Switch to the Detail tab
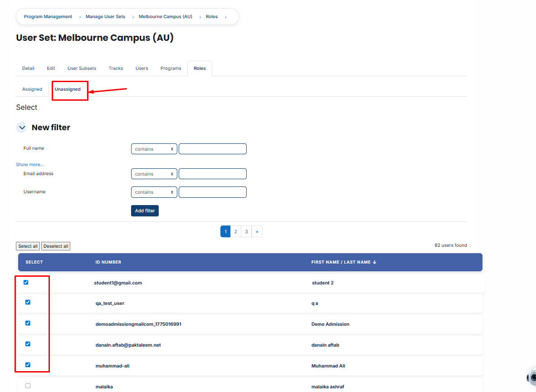 pos(29,69)
